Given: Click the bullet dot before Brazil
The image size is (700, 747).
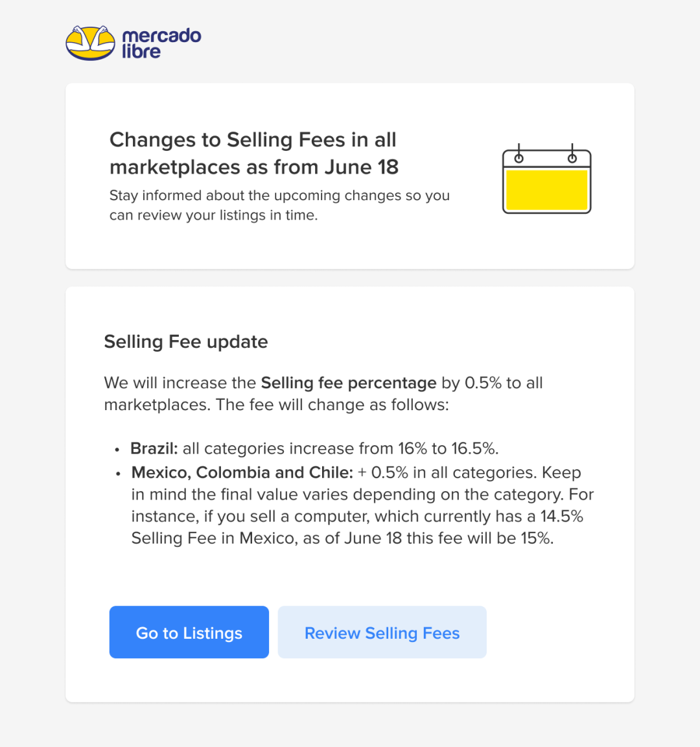Looking at the screenshot, I should [117, 450].
